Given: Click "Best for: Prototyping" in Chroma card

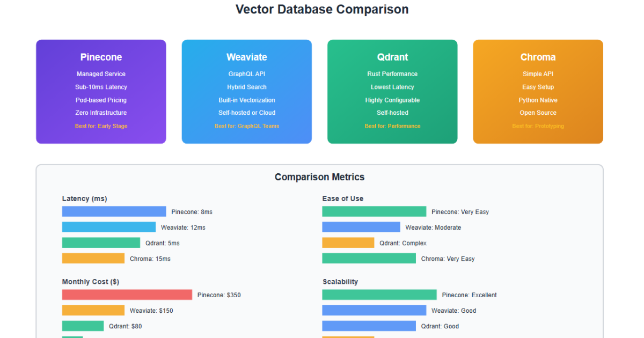Looking at the screenshot, I should click(x=538, y=126).
